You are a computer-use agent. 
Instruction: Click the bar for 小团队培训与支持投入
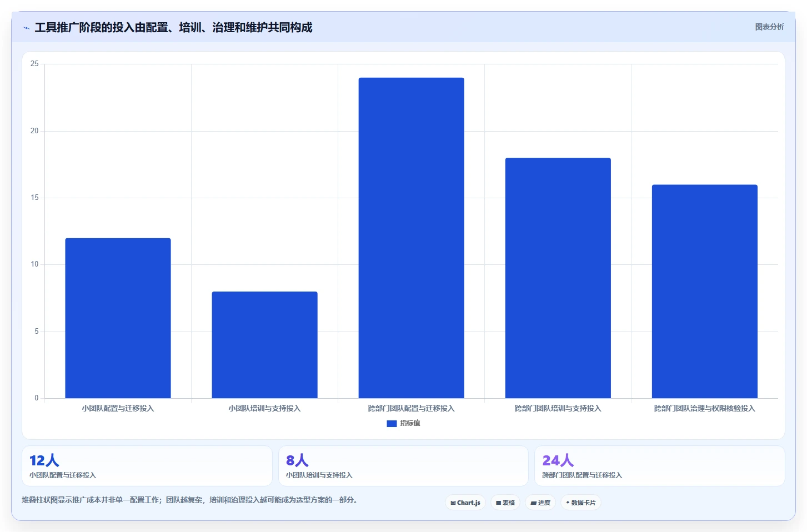click(x=264, y=345)
